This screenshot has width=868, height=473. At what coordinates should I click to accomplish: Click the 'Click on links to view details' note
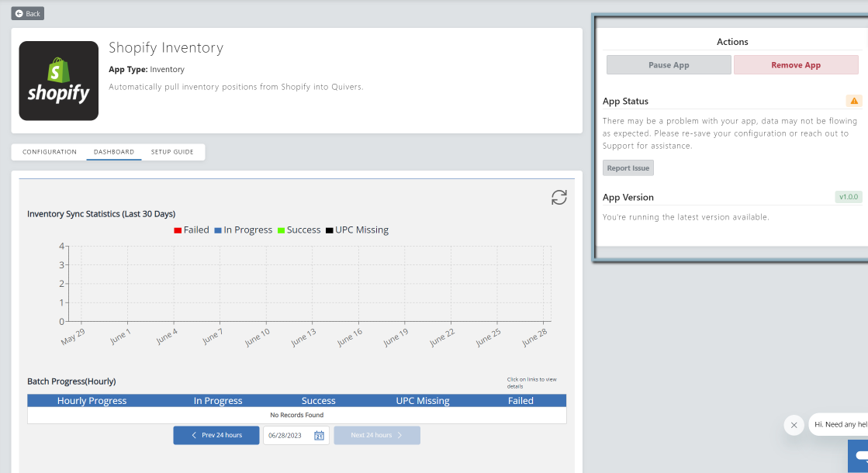point(531,383)
